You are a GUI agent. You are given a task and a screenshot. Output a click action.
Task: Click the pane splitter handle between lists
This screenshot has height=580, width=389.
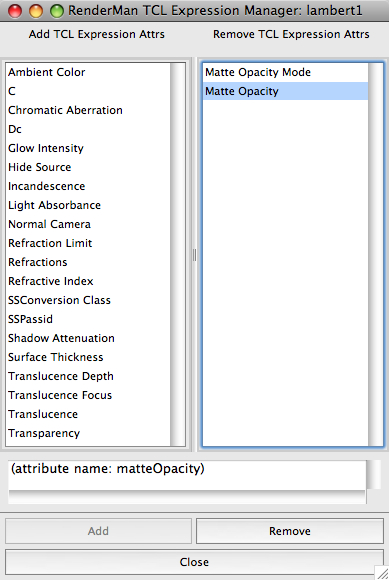pos(194,255)
